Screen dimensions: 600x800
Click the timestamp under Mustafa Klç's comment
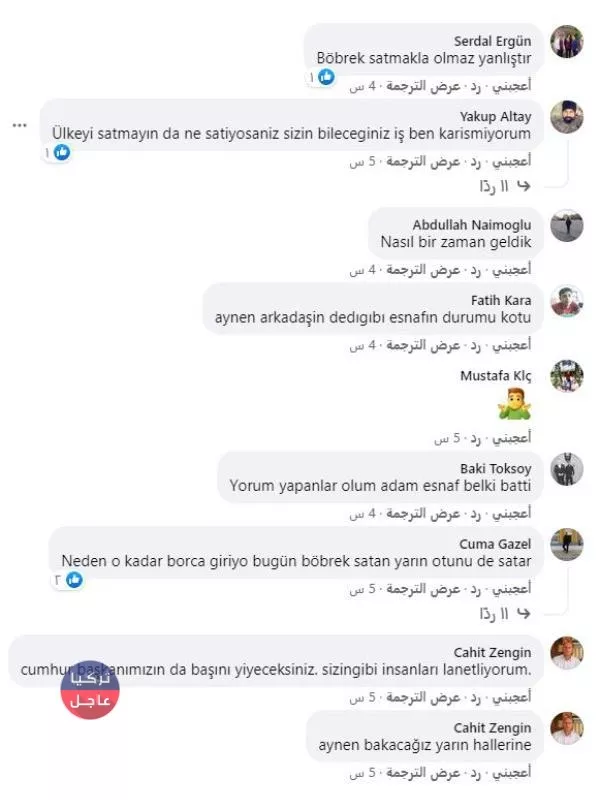[x=447, y=438]
